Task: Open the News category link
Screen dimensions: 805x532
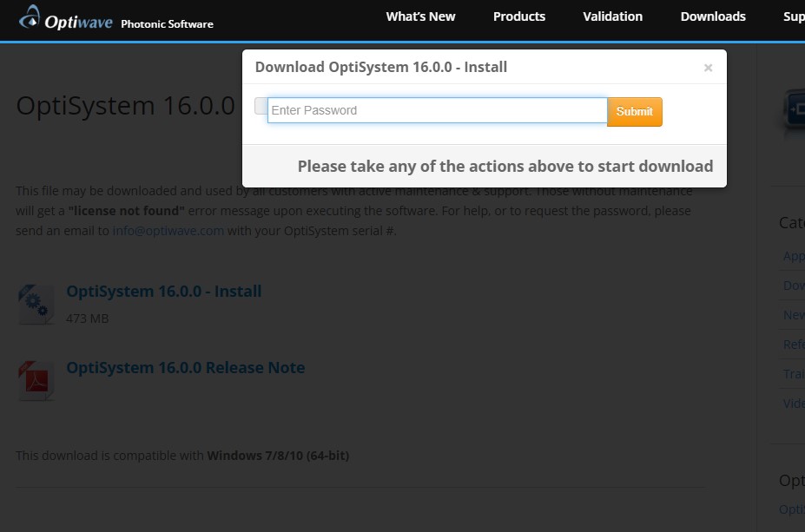Action: pos(791,314)
